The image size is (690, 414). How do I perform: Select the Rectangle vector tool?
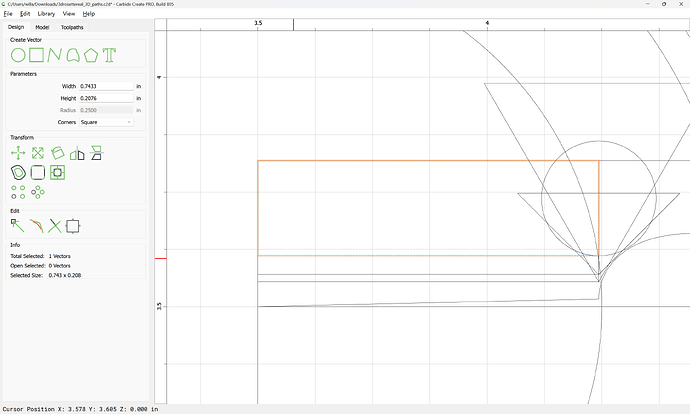(x=36, y=54)
